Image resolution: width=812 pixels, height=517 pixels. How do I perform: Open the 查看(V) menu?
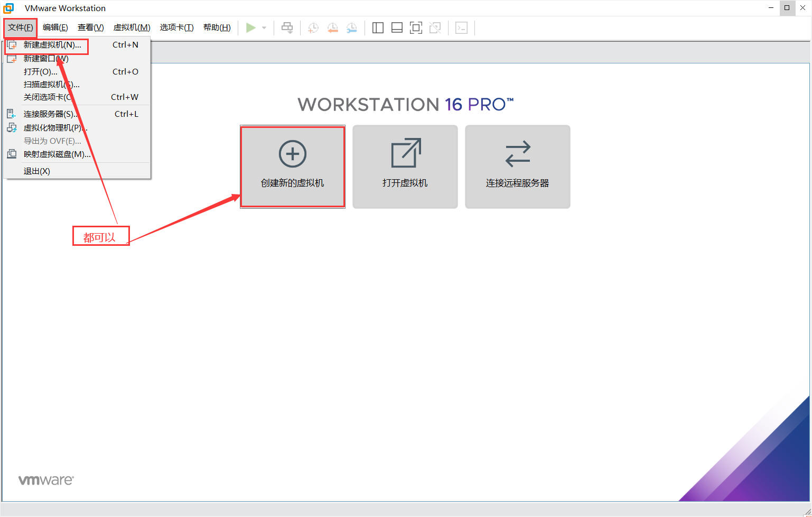[91, 27]
